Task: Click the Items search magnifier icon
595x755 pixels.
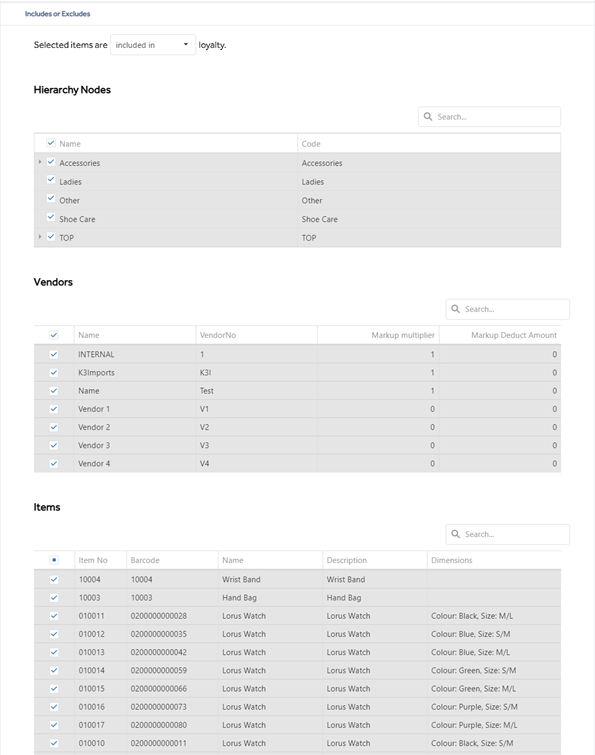Action: (455, 534)
